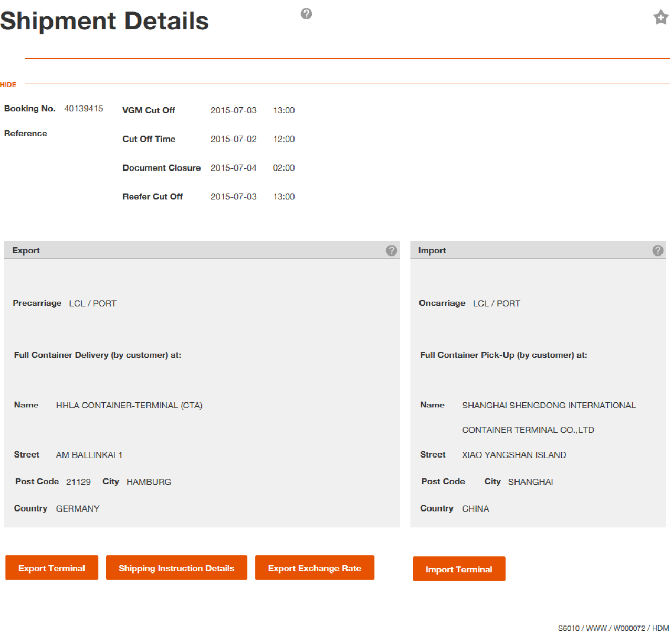This screenshot has height=637, width=672.
Task: Click the Document Closure time 02:00
Action: click(x=284, y=168)
